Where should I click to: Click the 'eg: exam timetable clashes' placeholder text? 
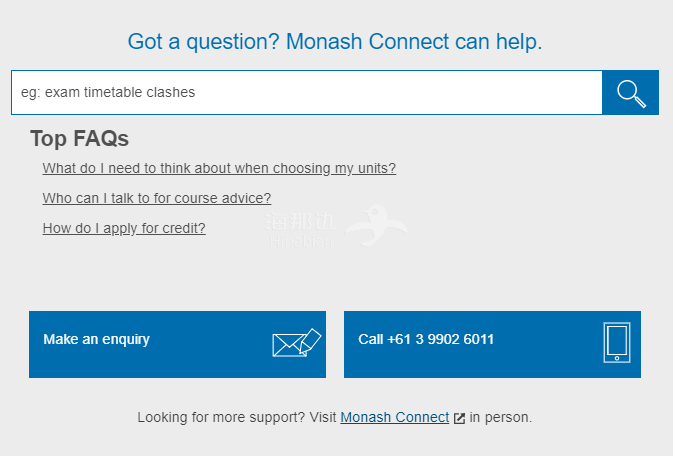pyautogui.click(x=108, y=92)
